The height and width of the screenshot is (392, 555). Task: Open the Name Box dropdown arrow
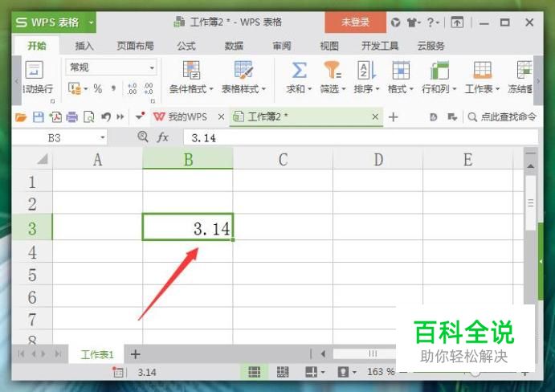click(x=102, y=137)
